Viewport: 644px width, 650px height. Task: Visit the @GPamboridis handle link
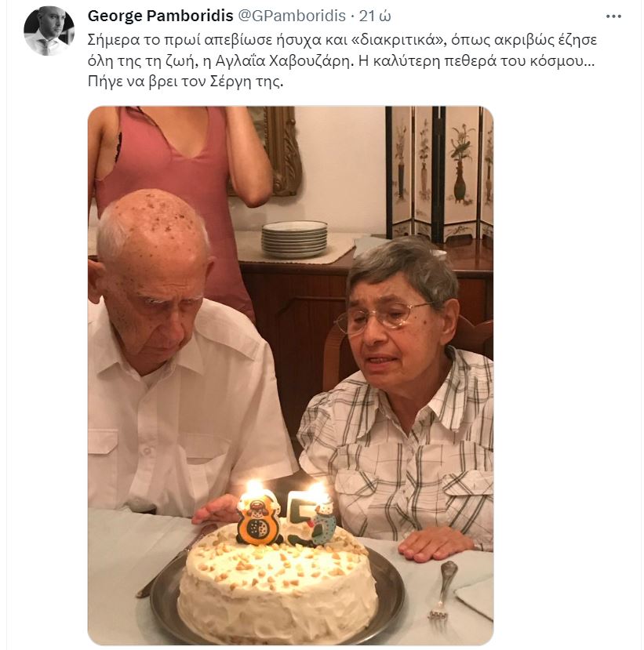292,16
